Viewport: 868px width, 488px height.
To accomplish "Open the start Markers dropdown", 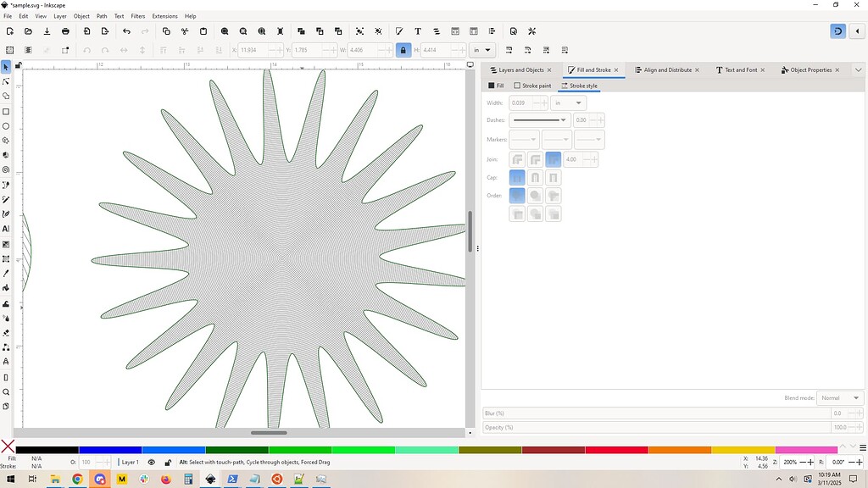I will coord(524,140).
